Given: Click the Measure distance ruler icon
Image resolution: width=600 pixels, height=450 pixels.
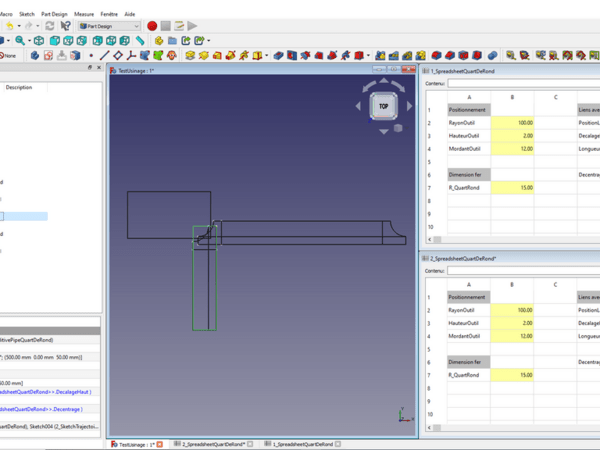Looking at the screenshot, I should click(141, 41).
